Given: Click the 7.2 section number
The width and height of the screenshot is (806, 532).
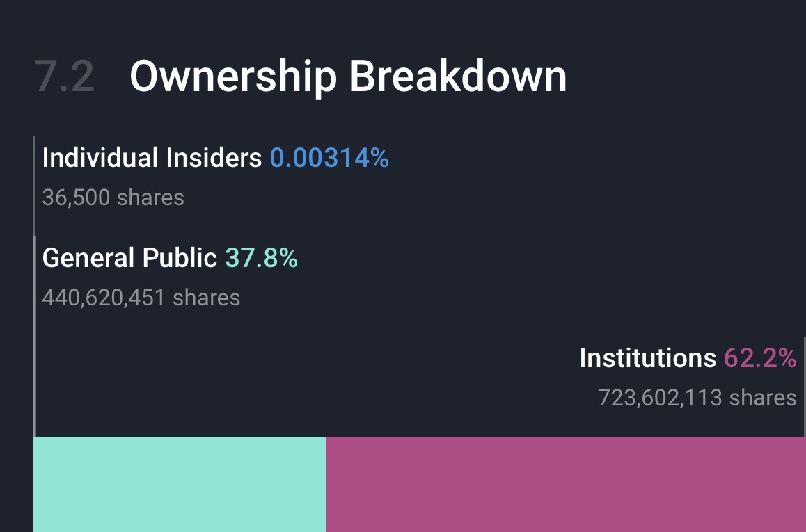Looking at the screenshot, I should pos(64,76).
